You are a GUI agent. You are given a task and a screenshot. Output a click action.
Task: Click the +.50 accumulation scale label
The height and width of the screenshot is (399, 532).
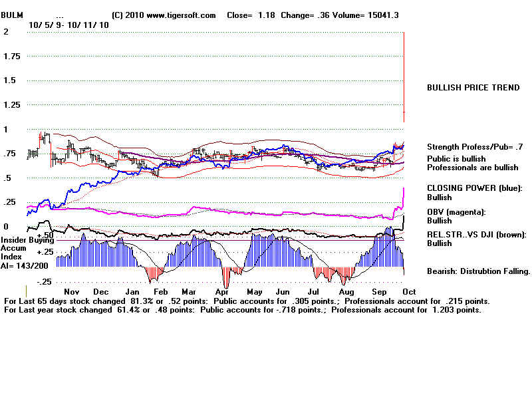[45, 235]
